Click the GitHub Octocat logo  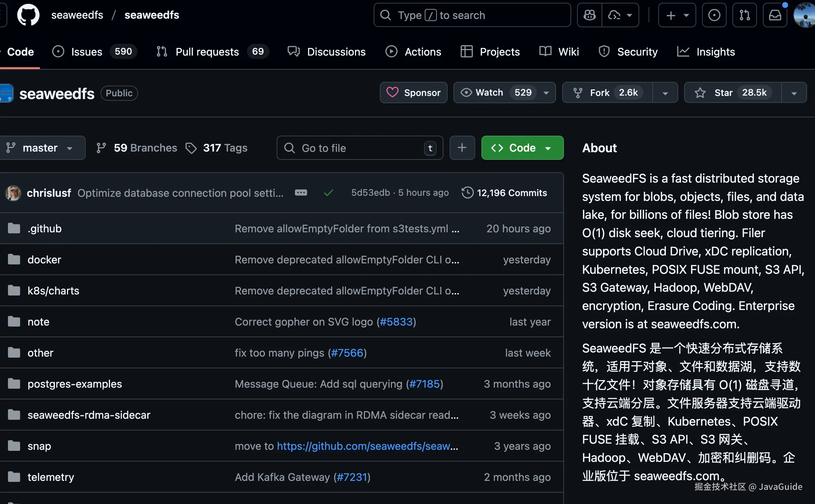coord(28,15)
